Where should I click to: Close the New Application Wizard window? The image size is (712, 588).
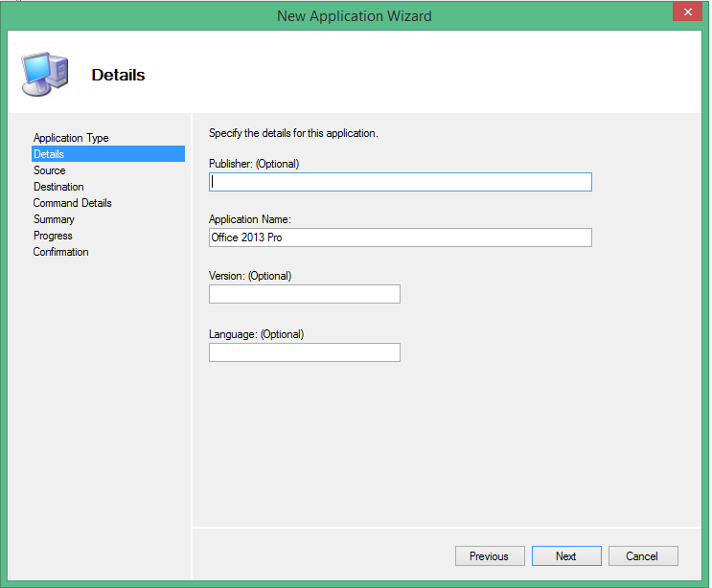pyautogui.click(x=685, y=13)
